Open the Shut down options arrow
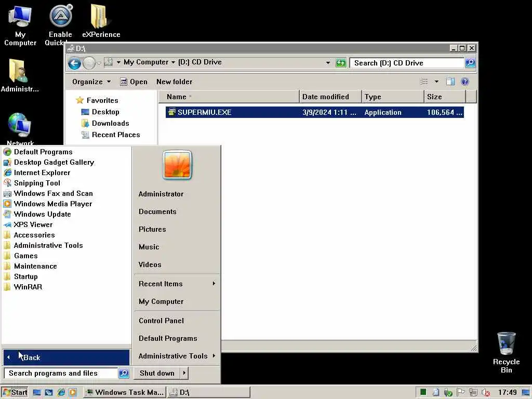The image size is (532, 399). coord(184,373)
